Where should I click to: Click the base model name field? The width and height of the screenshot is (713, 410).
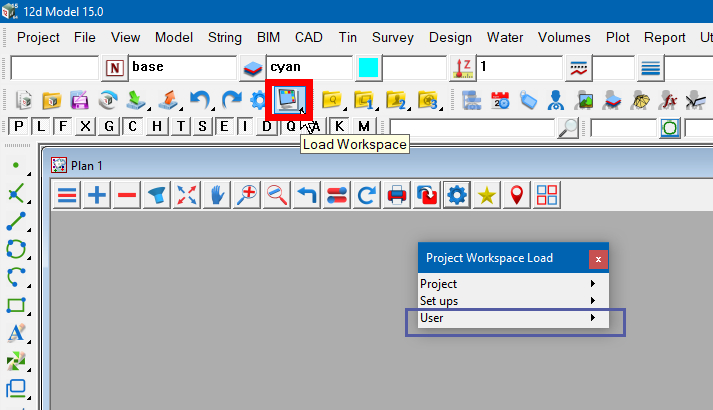(x=183, y=67)
